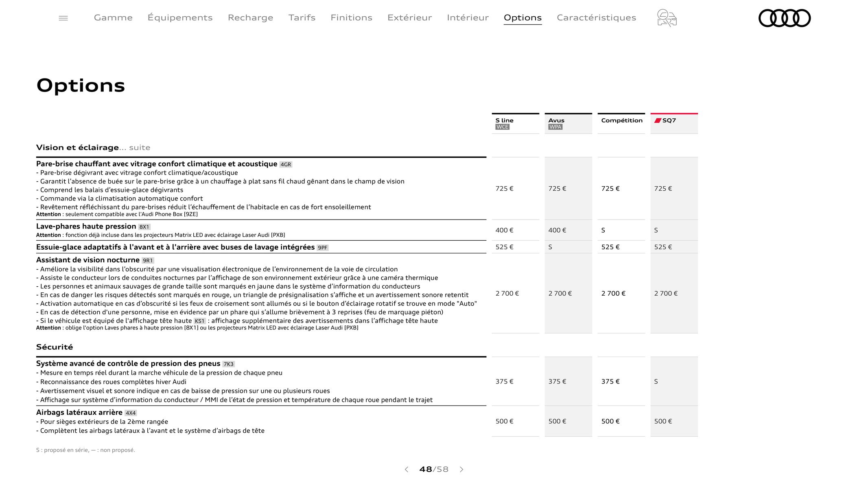Viewport: 868px width, 488px height.
Task: Select Airbags latéraux arrière title
Action: pyautogui.click(x=79, y=412)
